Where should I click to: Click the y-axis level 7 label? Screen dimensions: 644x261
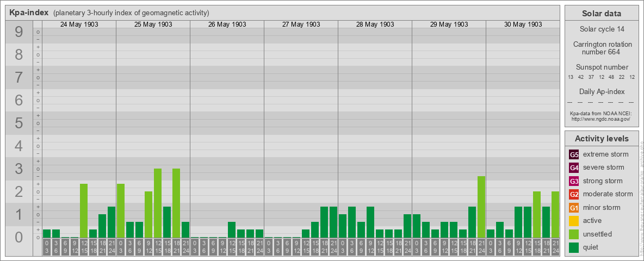pos(19,78)
